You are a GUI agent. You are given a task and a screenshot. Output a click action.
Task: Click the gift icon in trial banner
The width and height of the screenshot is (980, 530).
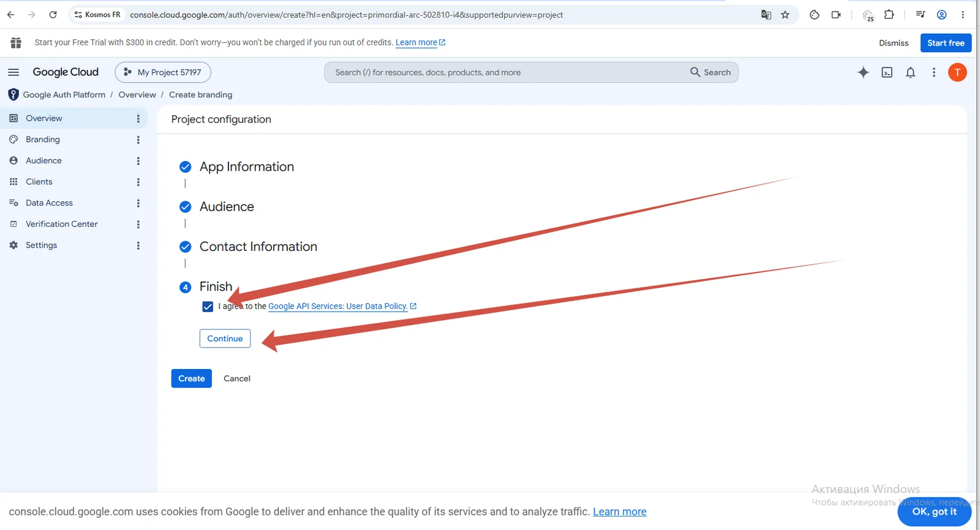(16, 43)
